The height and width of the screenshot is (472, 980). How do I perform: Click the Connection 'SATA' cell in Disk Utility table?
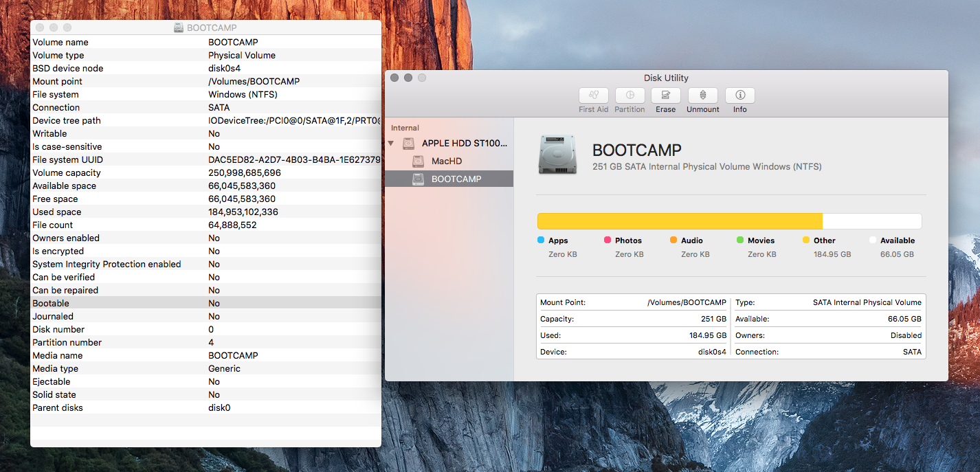(x=912, y=352)
